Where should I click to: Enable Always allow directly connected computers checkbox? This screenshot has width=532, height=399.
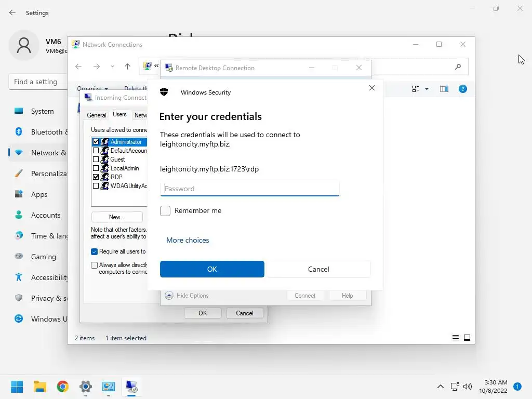[x=95, y=265]
